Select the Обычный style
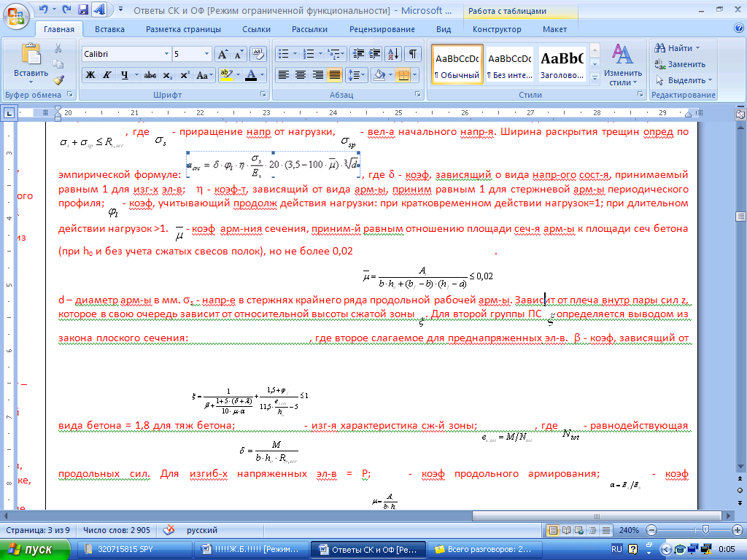Screen dimensions: 747x560 pyautogui.click(x=457, y=65)
